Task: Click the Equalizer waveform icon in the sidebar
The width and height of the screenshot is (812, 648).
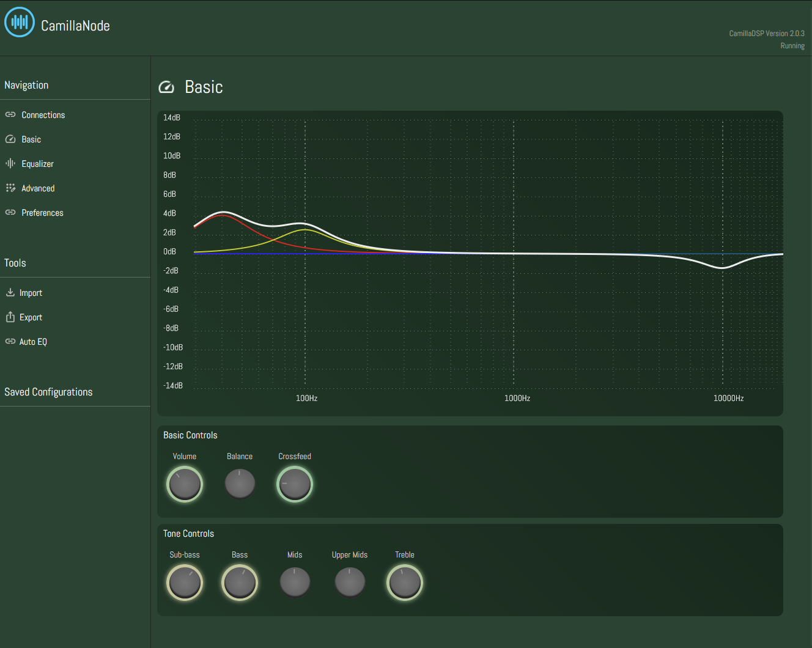Action: point(10,163)
